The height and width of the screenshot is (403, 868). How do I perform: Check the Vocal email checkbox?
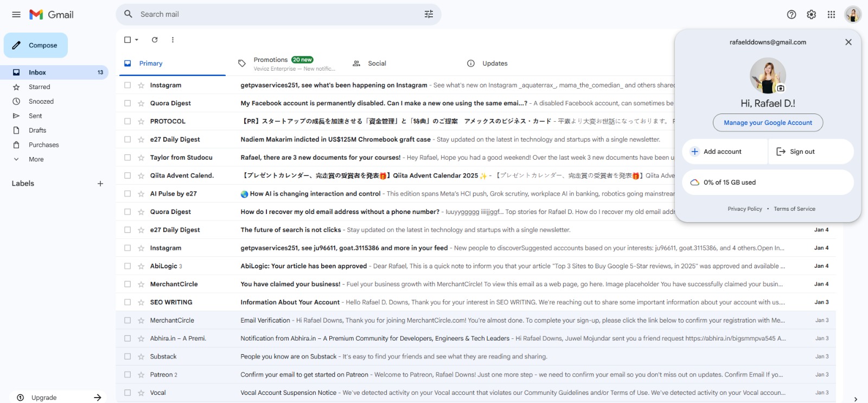[127, 393]
